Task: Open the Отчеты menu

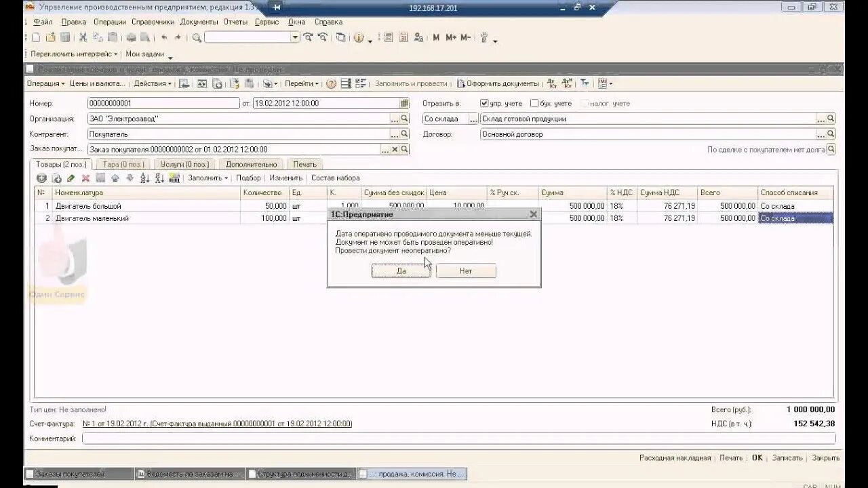Action: point(235,22)
